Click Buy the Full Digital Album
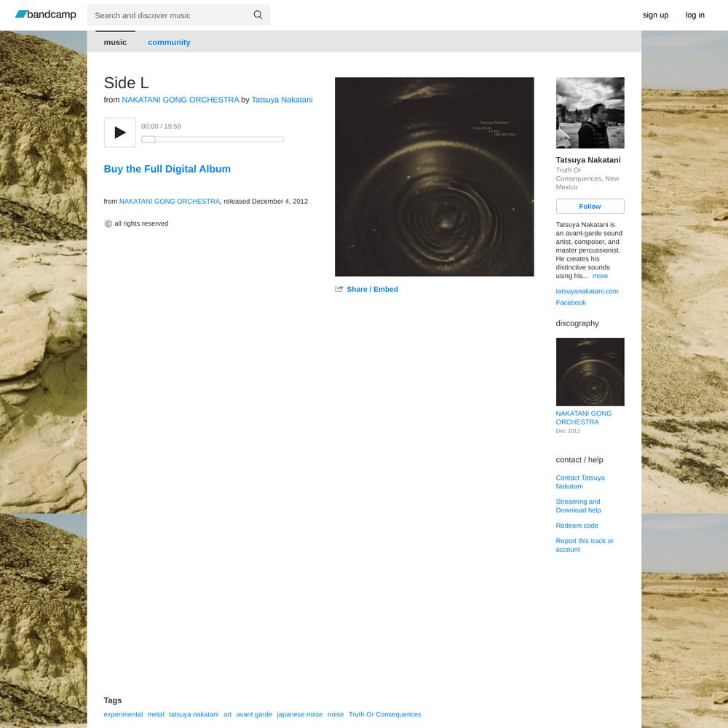The width and height of the screenshot is (728, 728). 167,169
